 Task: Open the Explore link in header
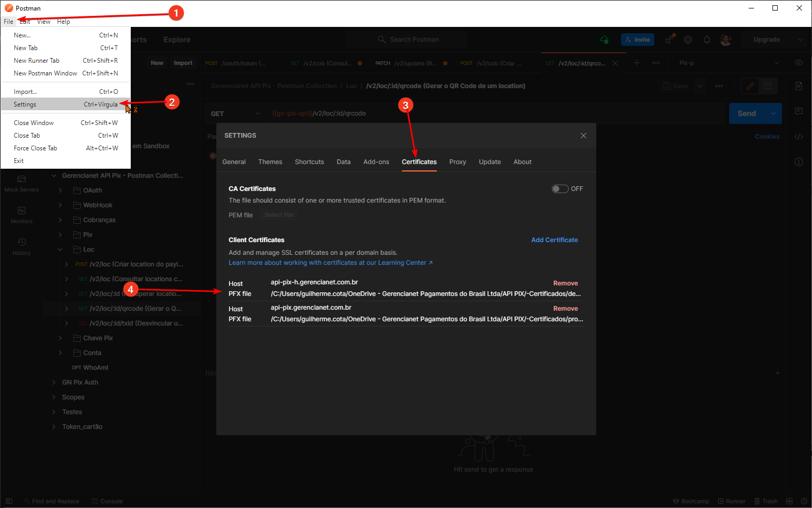pos(177,40)
